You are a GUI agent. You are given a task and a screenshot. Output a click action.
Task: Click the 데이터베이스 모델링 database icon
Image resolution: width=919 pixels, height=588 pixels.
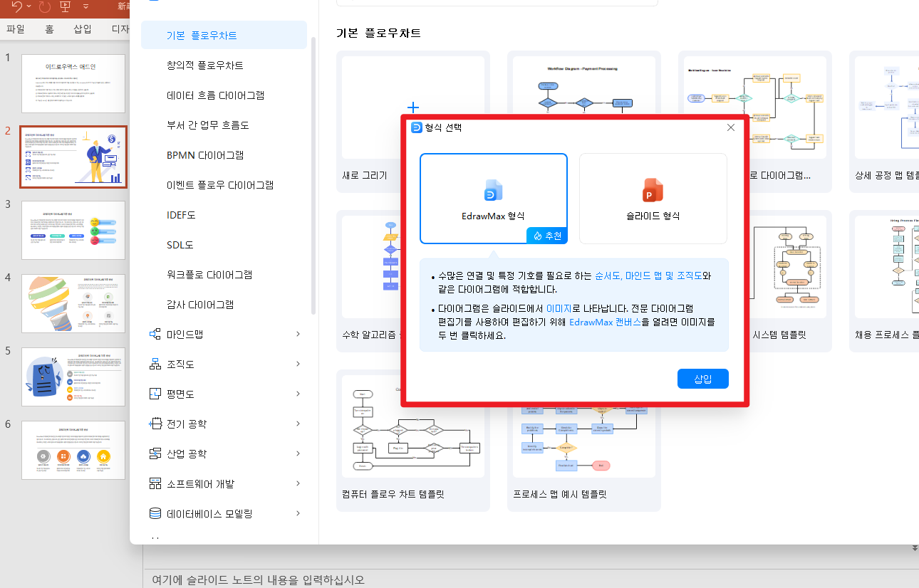pos(155,513)
